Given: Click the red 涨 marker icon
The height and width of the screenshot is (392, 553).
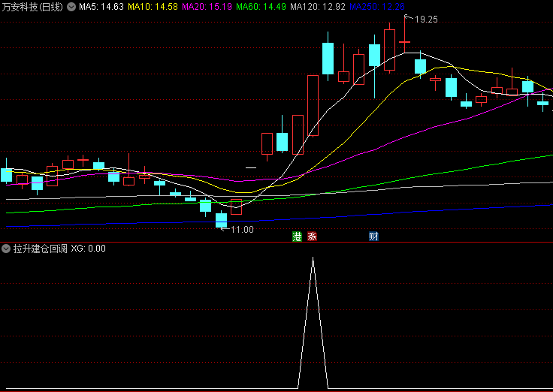Looking at the screenshot, I should (x=312, y=237).
